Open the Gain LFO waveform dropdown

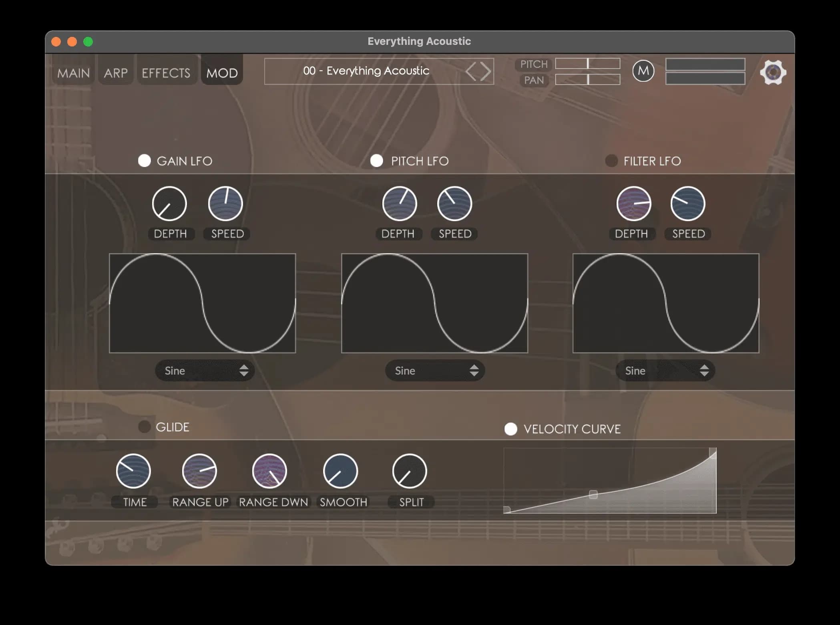205,371
